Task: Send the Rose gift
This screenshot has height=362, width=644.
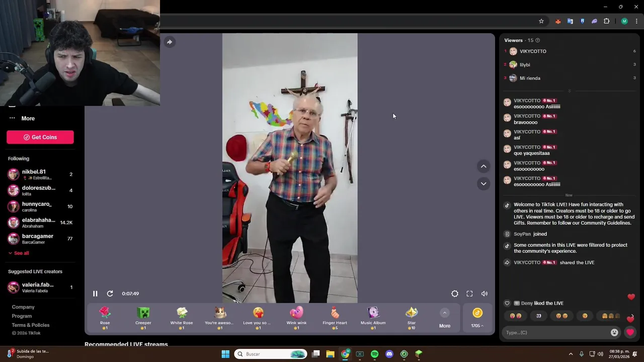Action: (105, 318)
